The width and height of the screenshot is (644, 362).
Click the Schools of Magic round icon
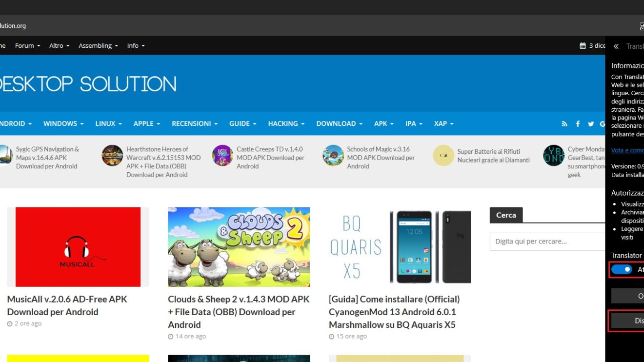(333, 156)
